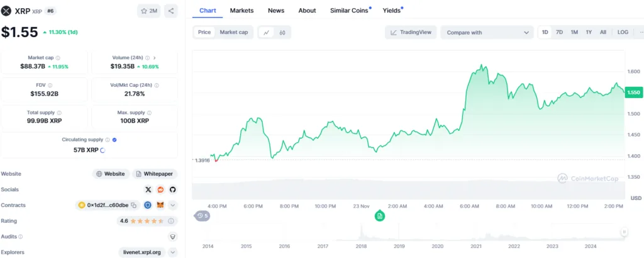Select the Price chart toggle
The width and height of the screenshot is (644, 258).
[204, 32]
